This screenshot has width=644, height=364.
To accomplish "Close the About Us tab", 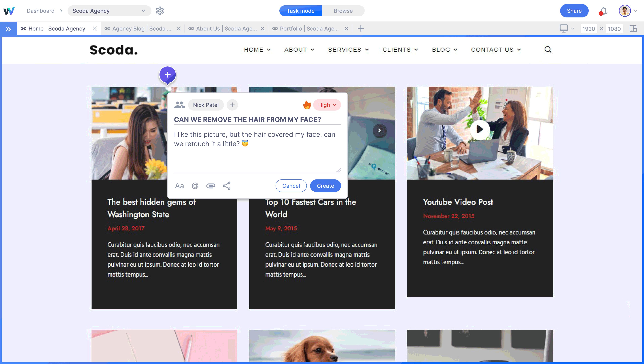I will [x=262, y=29].
